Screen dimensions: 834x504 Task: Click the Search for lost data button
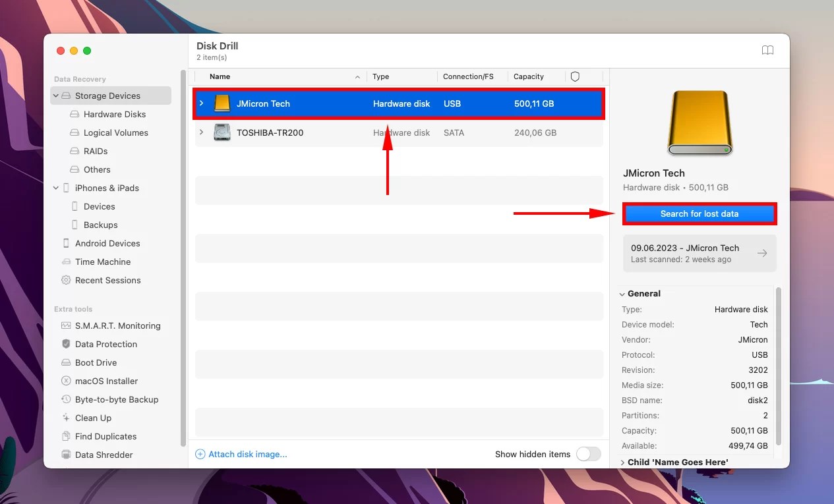click(700, 213)
